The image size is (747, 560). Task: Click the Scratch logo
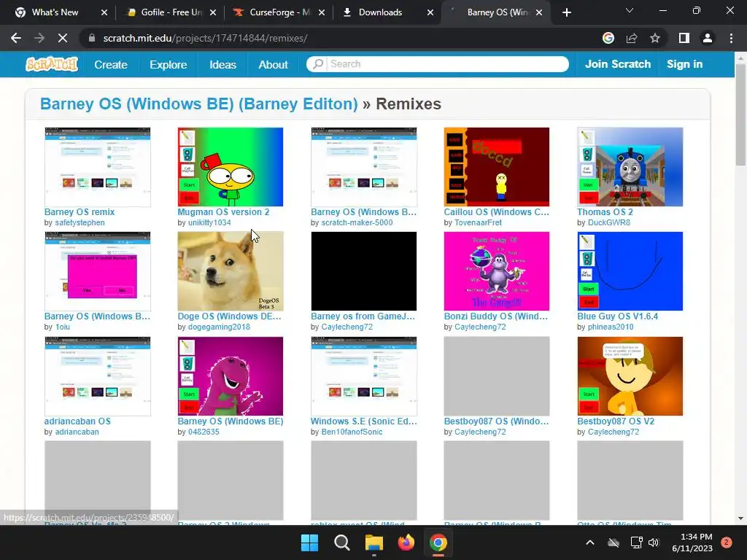[52, 64]
